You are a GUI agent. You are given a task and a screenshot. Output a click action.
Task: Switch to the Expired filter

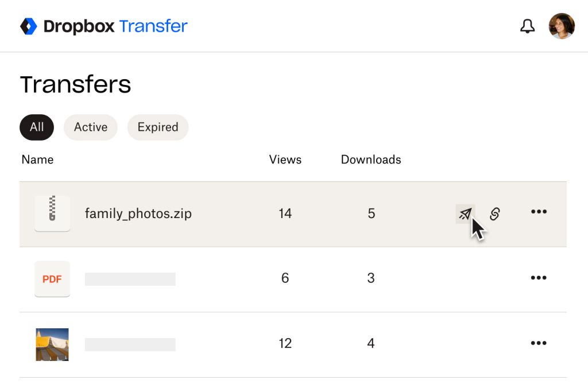pos(157,127)
